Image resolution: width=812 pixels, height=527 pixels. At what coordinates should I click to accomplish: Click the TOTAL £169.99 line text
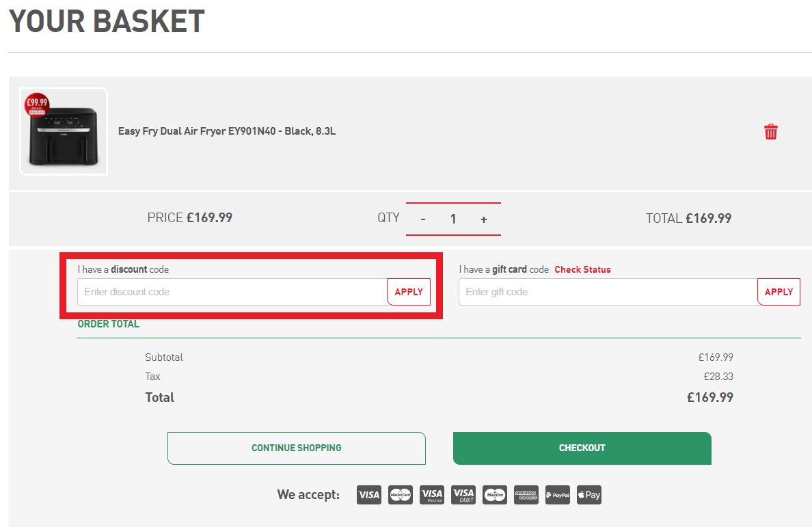[688, 219]
